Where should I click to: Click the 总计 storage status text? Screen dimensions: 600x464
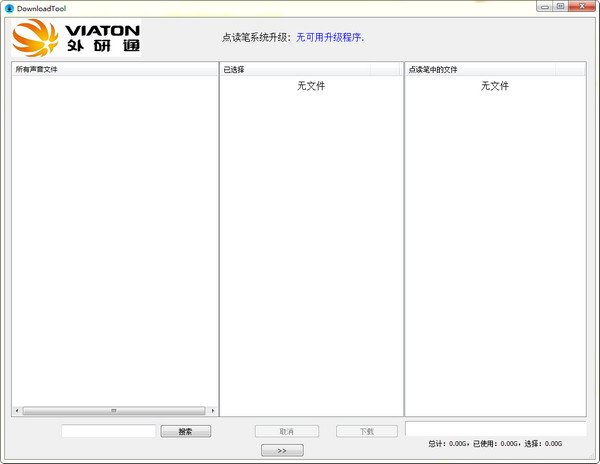click(x=495, y=444)
